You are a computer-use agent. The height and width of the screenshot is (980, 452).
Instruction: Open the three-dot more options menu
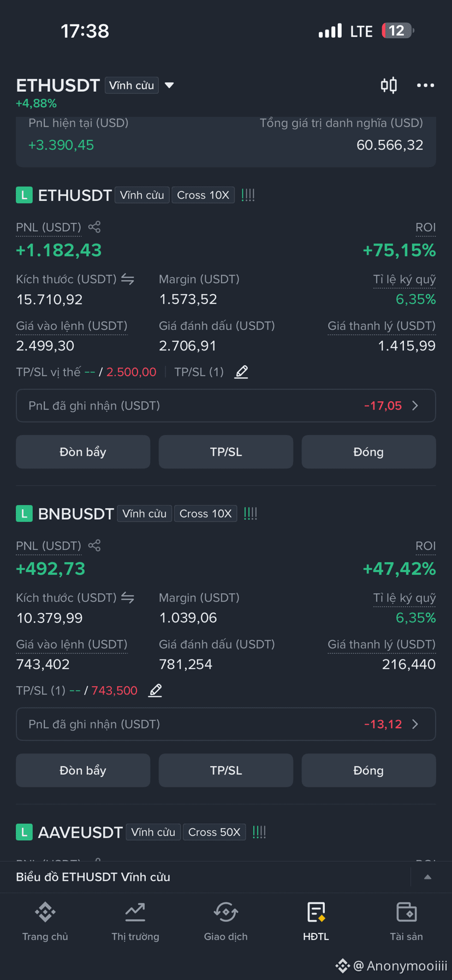tap(425, 85)
